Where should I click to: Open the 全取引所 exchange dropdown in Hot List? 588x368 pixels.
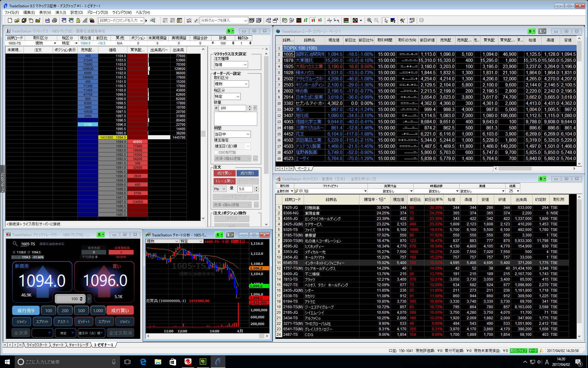coord(285,191)
